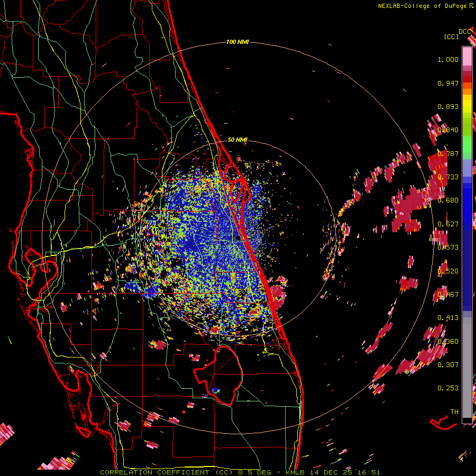Click the 0.733 legend value
This screenshot has width=476, height=476.
(448, 177)
